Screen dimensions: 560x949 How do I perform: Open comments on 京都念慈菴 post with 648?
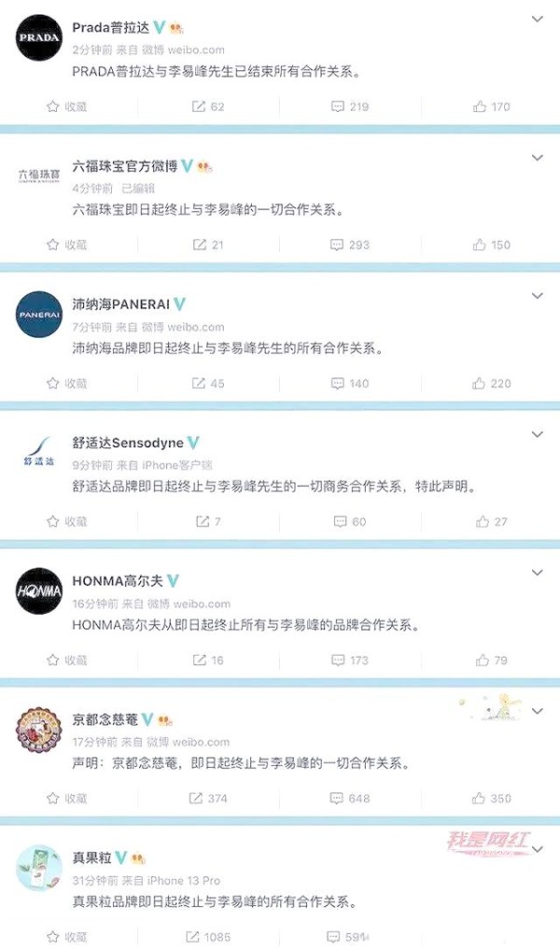pyautogui.click(x=350, y=799)
